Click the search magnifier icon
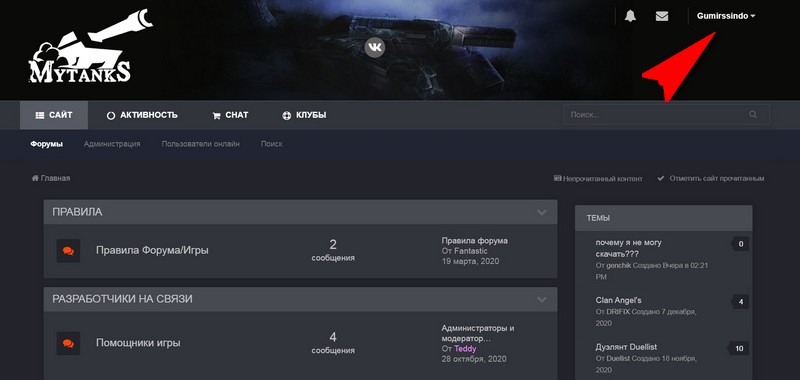Viewport: 800px width, 380px height. click(753, 114)
